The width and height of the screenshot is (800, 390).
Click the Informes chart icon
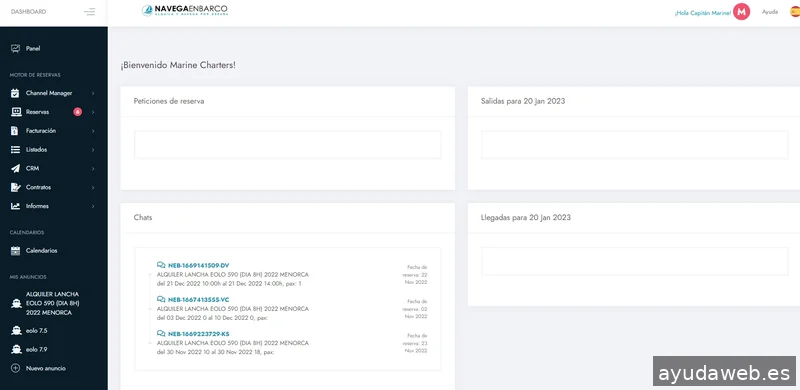pos(15,206)
